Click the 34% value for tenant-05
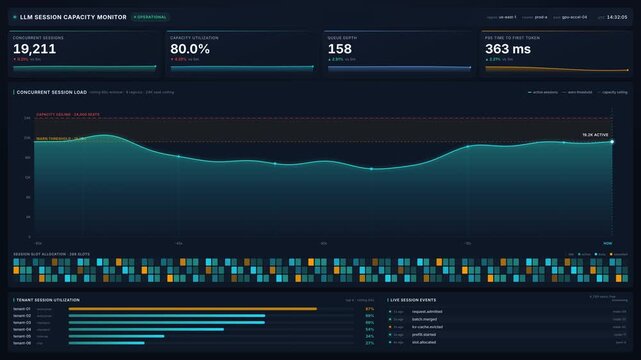The width and height of the screenshot is (641, 360). click(x=370, y=336)
